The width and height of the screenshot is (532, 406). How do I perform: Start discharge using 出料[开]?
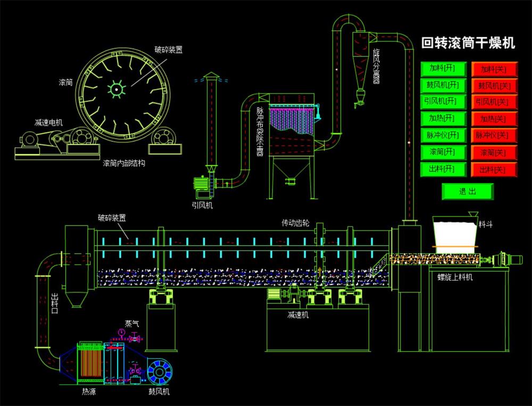point(443,169)
